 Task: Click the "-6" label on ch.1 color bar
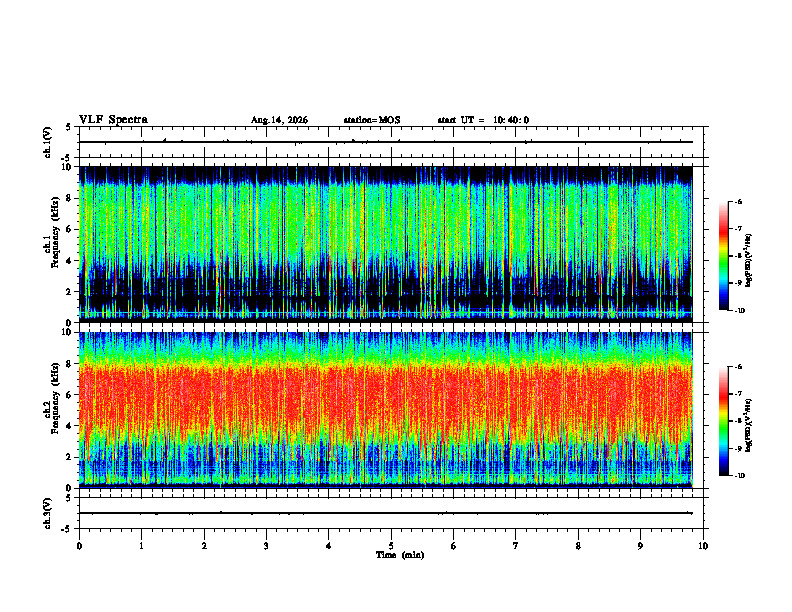738,202
